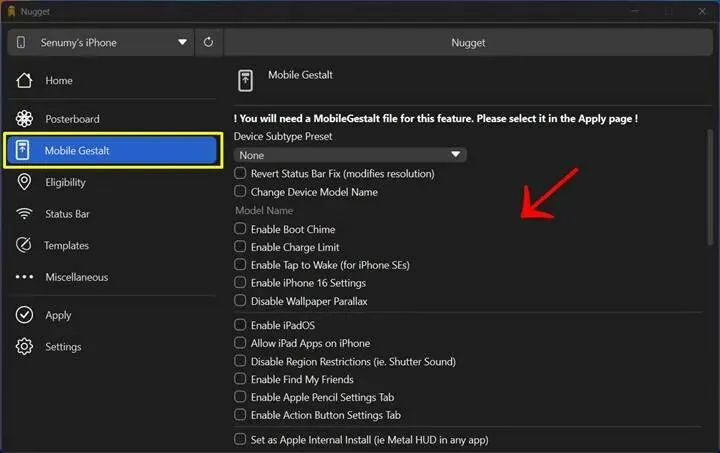Image resolution: width=720 pixels, height=453 pixels.
Task: Click the vertical scrollbar in options panel
Action: [710, 187]
